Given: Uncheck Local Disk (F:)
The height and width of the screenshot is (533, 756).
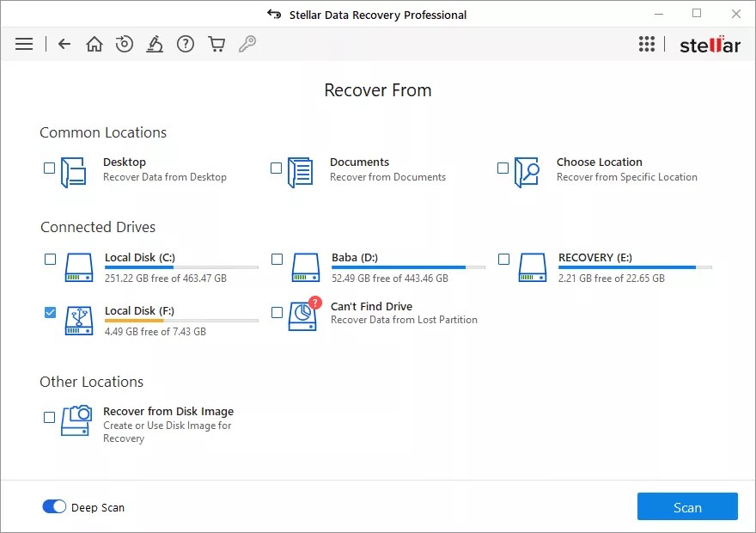Looking at the screenshot, I should (50, 313).
